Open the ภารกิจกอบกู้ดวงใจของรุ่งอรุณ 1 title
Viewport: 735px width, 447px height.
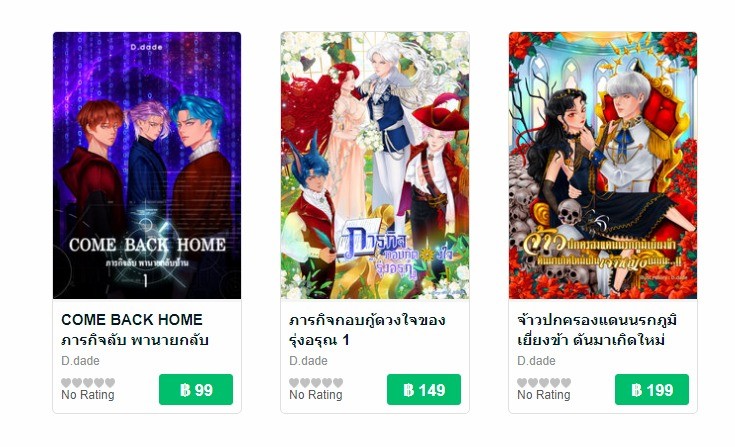[367, 329]
